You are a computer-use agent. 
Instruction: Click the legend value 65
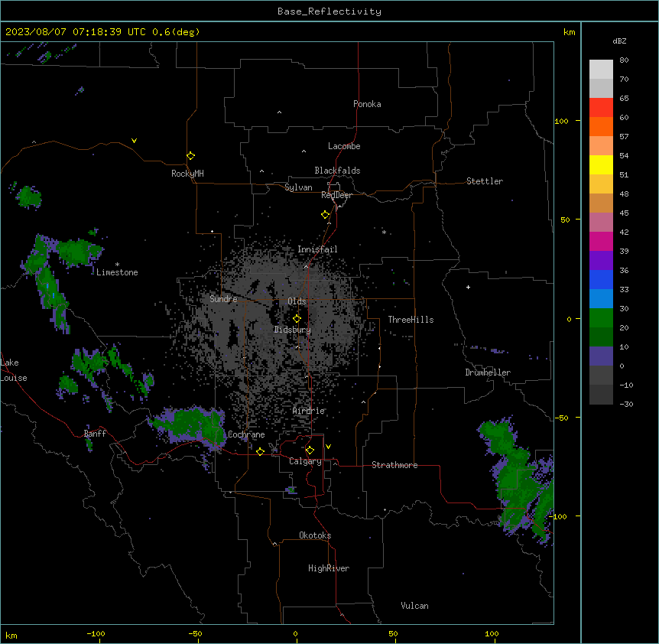(x=624, y=99)
